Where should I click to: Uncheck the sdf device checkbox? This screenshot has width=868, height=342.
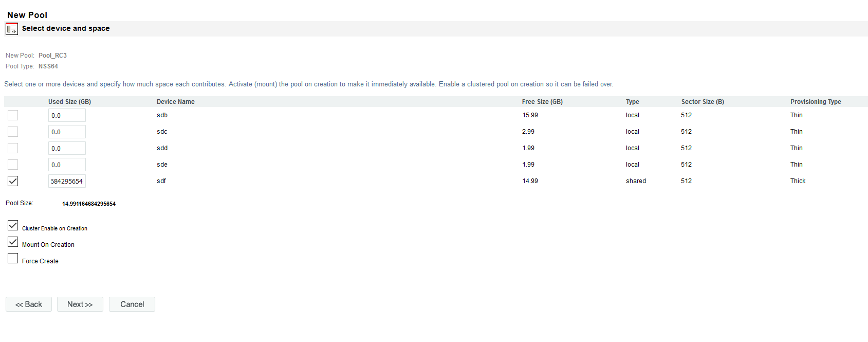[13, 181]
